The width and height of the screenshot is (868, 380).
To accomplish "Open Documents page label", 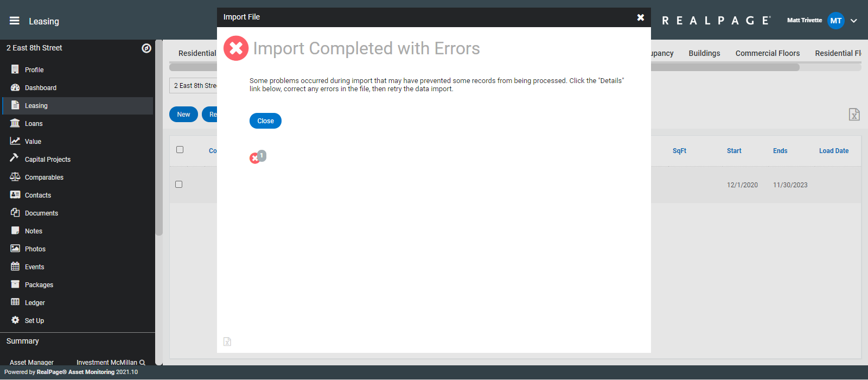I will coord(41,213).
